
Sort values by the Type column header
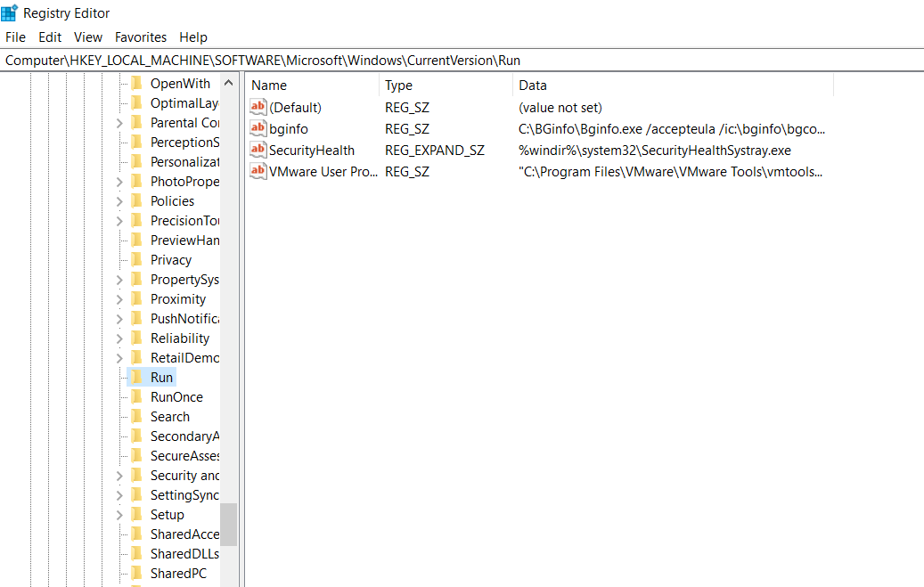[x=446, y=86]
